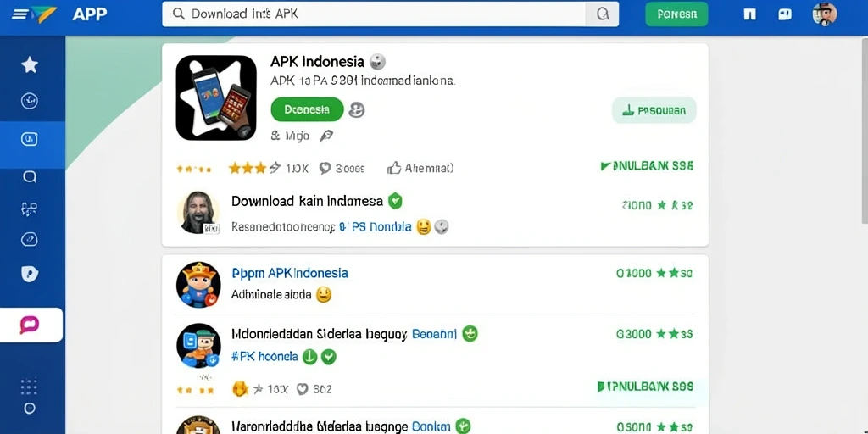
Task: Click the search field reading Download APK
Action: coord(374,14)
